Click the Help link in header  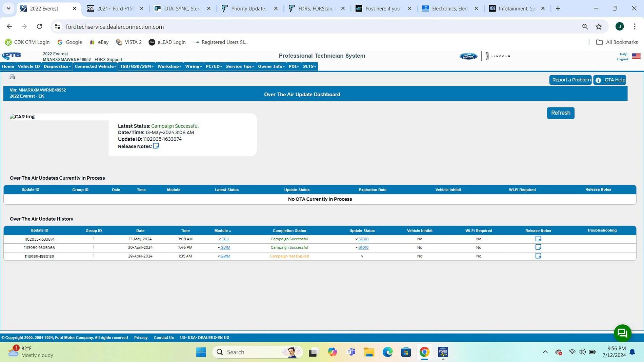(x=623, y=54)
